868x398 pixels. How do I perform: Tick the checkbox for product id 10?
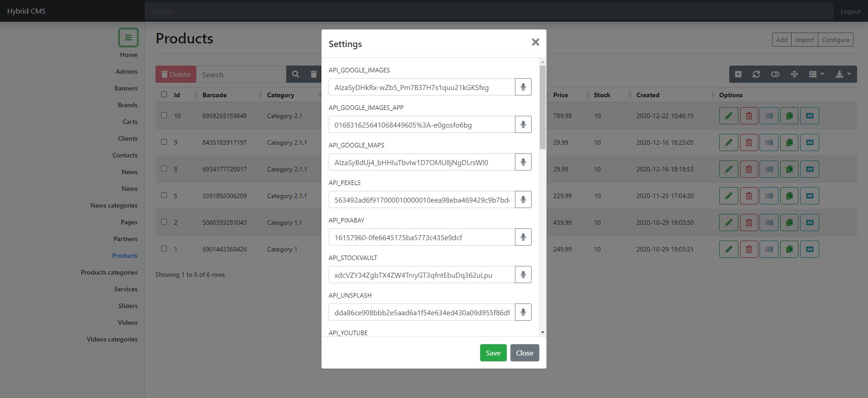pyautogui.click(x=164, y=115)
